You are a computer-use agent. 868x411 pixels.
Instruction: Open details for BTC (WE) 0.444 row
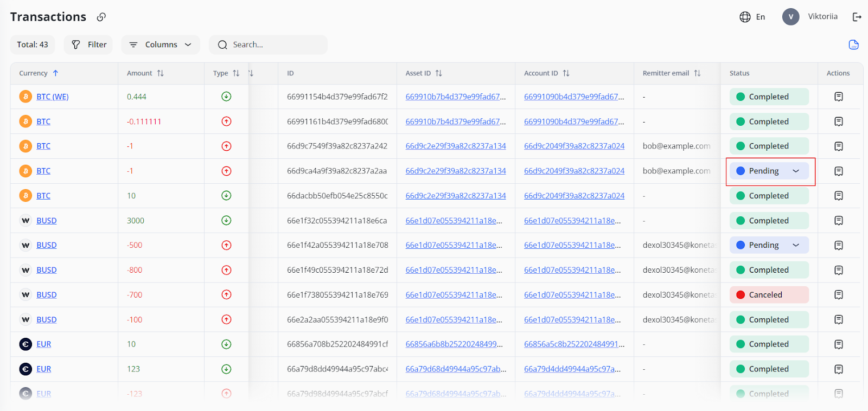839,97
